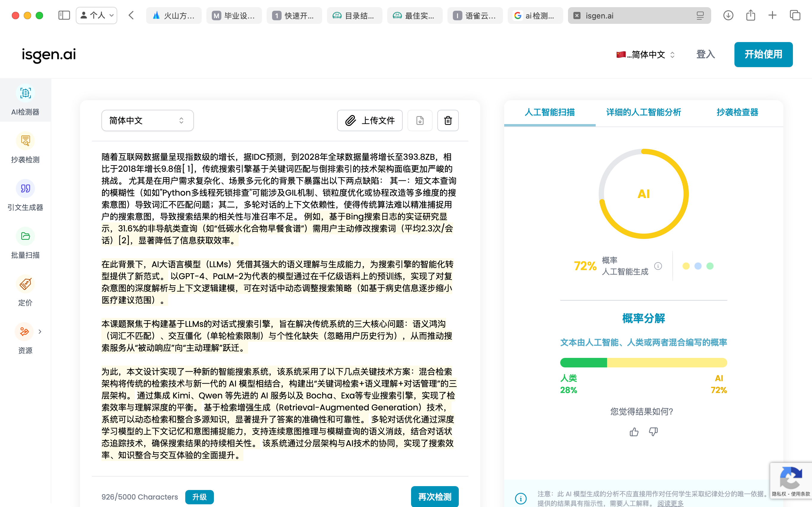Screen dimensions: 812x507
Task: Click the 开始使用 button
Action: coord(763,54)
